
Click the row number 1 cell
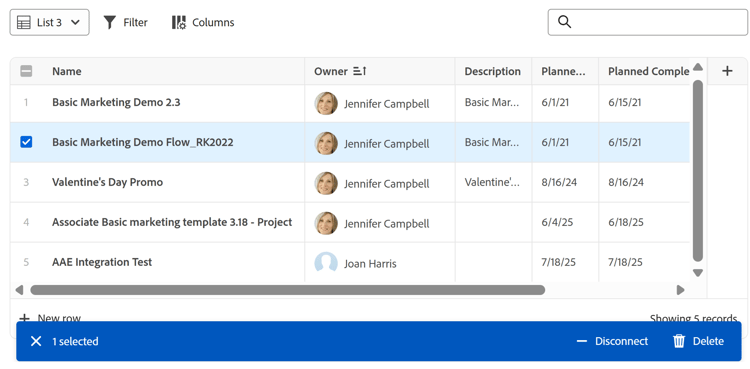[x=26, y=102]
